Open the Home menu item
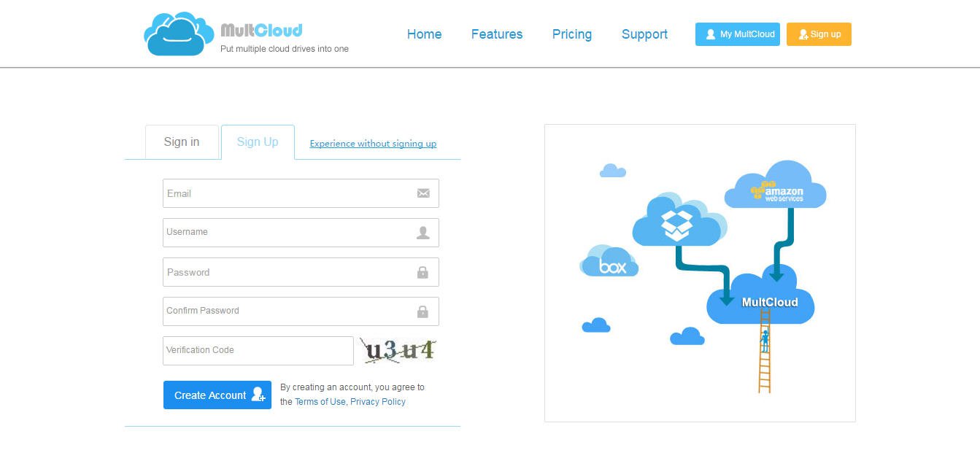This screenshot has width=980, height=469. [424, 34]
